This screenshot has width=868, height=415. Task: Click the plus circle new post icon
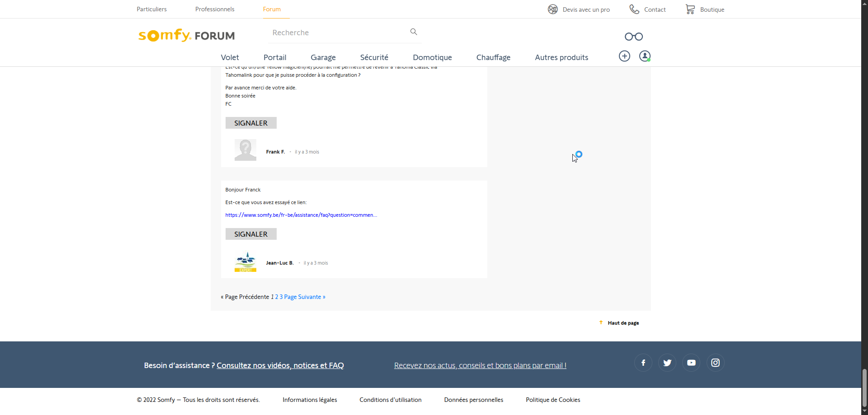pos(624,56)
